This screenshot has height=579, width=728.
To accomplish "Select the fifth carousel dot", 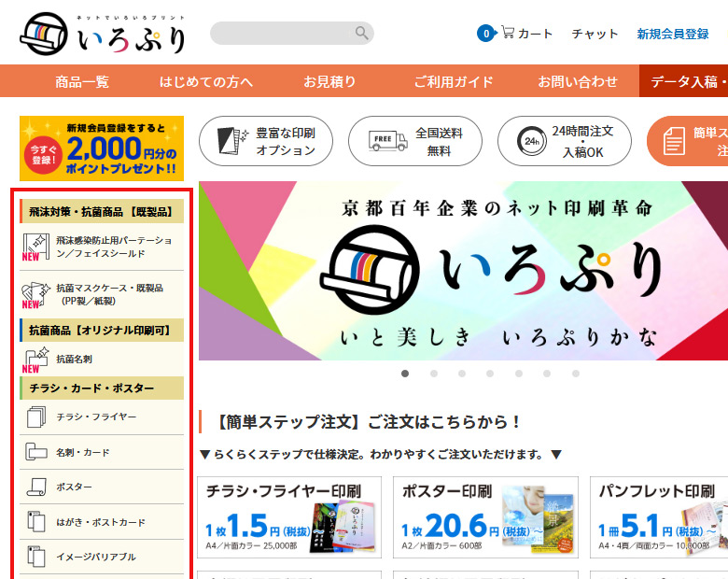I will click(x=519, y=374).
